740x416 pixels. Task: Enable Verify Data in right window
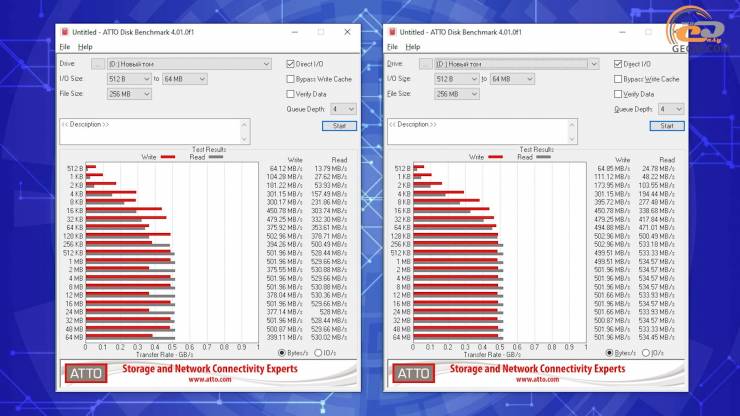[618, 94]
